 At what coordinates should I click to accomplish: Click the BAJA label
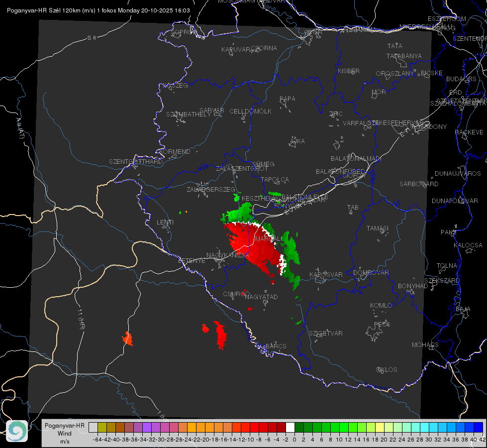pyautogui.click(x=463, y=309)
